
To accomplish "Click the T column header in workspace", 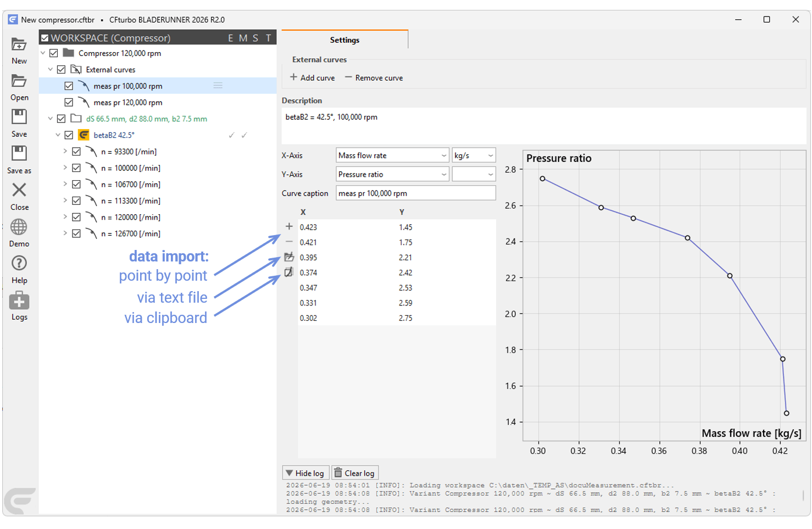I will point(268,38).
